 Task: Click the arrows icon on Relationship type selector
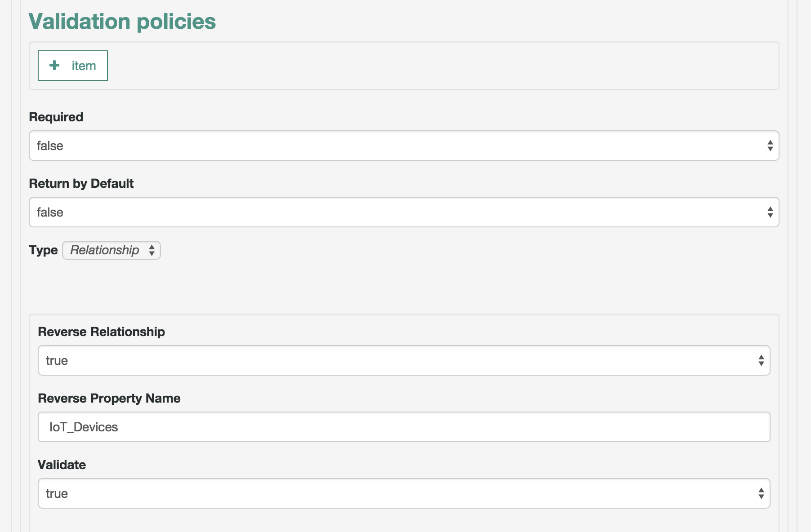click(x=152, y=250)
